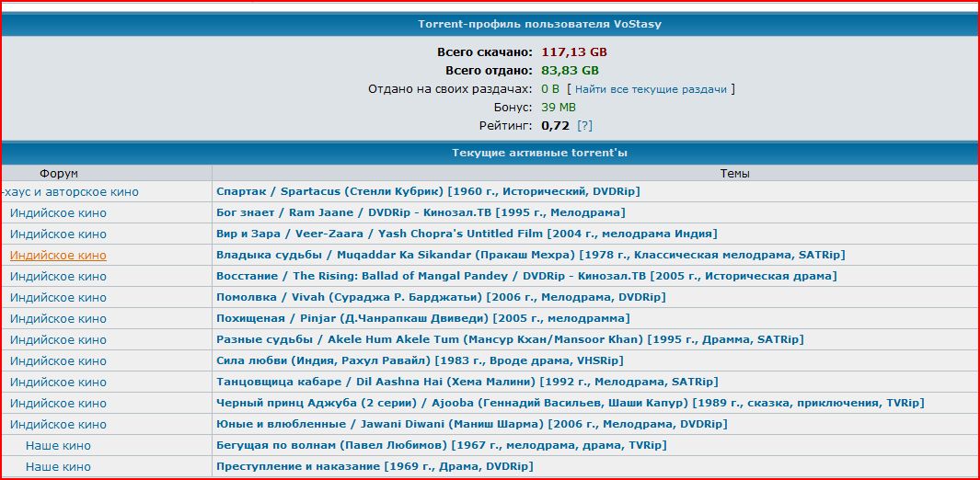This screenshot has height=480, width=980.
Task: Open the Помолвка / Vivah topic
Action: 442,297
